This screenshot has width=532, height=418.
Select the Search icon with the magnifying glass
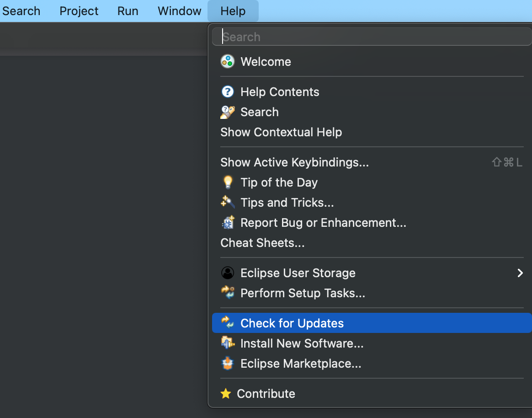(227, 112)
